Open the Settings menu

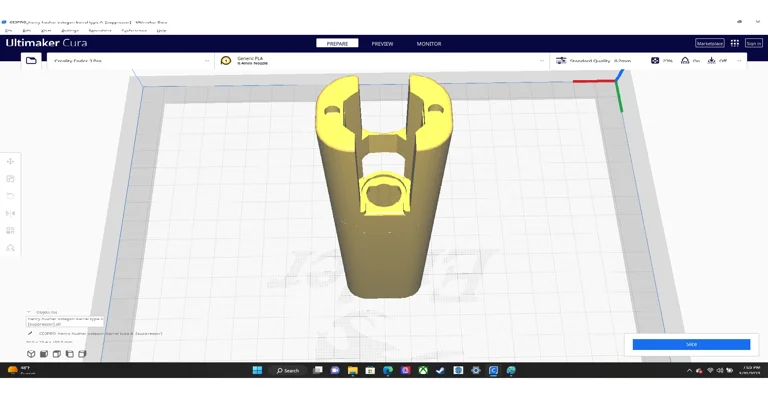[70, 30]
